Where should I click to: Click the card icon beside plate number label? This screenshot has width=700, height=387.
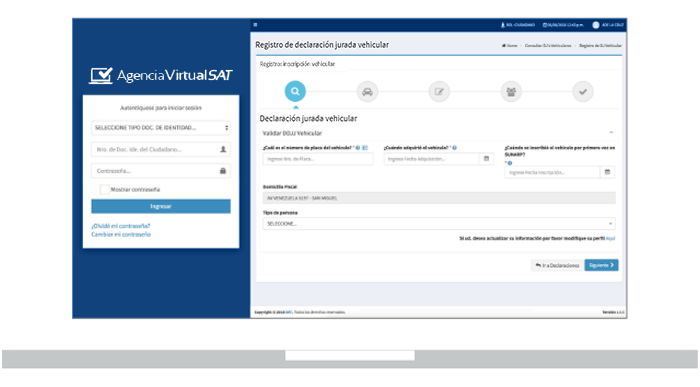[365, 148]
